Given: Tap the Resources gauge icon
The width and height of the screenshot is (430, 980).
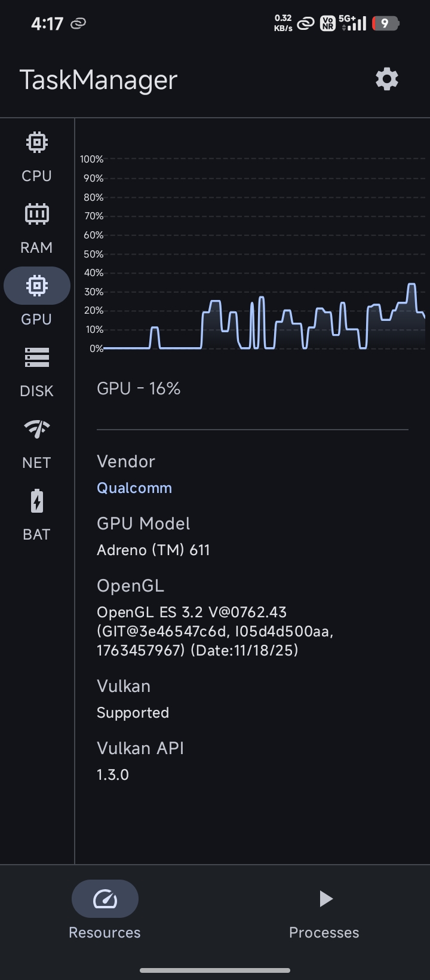Looking at the screenshot, I should (105, 899).
